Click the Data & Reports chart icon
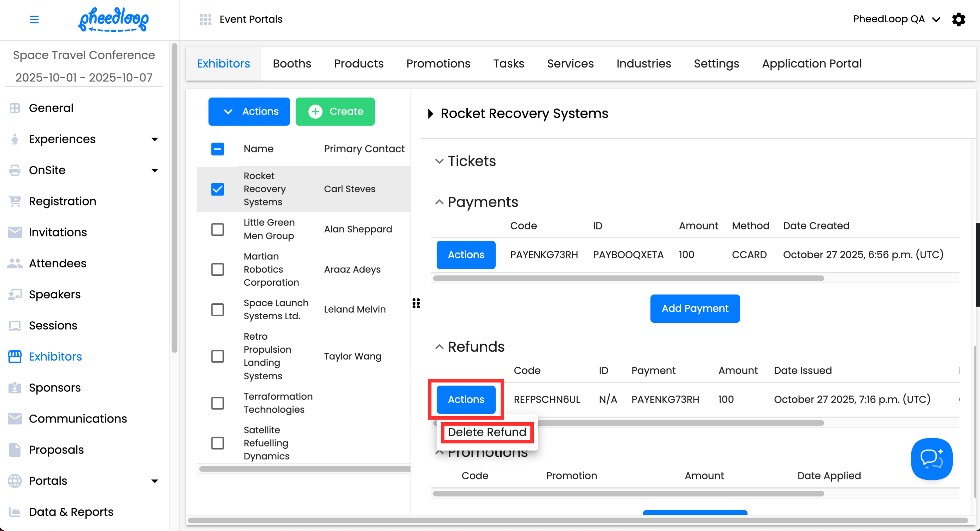 tap(14, 512)
